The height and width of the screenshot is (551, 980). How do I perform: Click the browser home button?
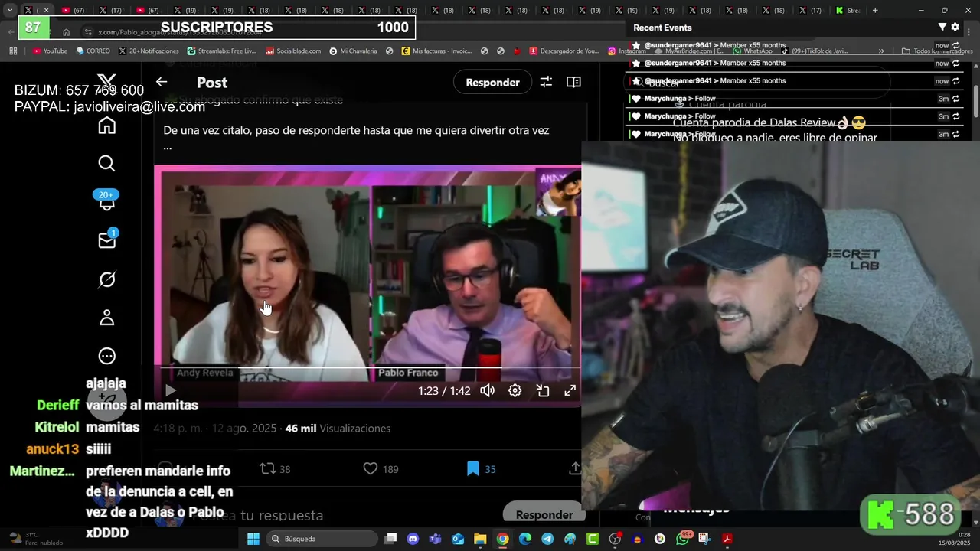[67, 32]
